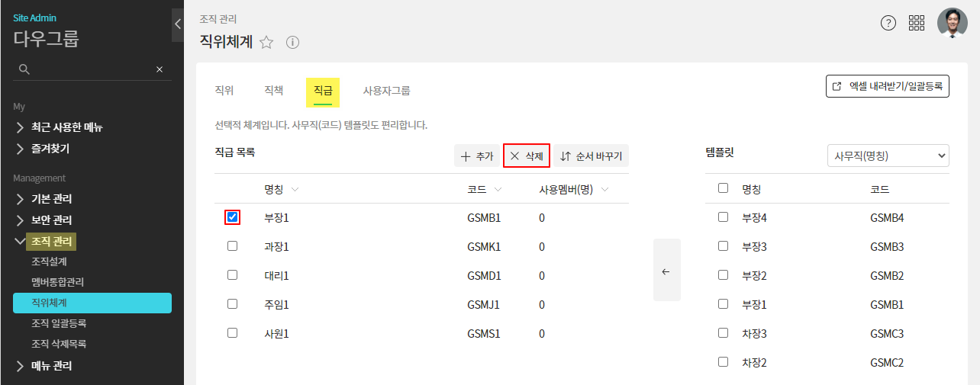Check the 부장4 template checkbox
The image size is (980, 385).
(723, 217)
